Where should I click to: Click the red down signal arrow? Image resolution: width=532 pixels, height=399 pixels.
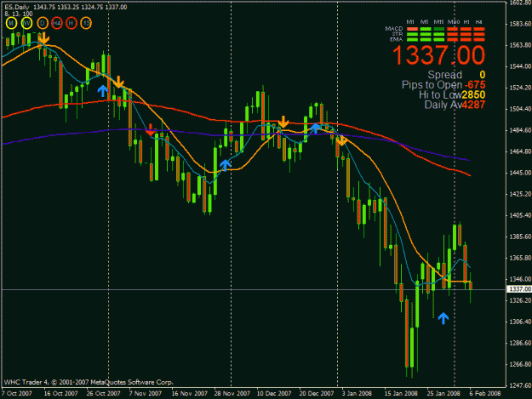pyautogui.click(x=151, y=130)
